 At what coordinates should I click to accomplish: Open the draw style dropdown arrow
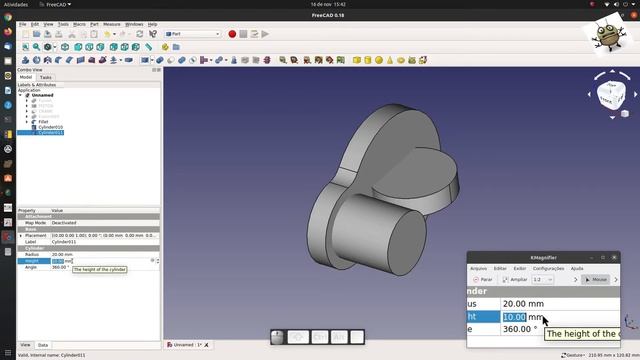55,47
